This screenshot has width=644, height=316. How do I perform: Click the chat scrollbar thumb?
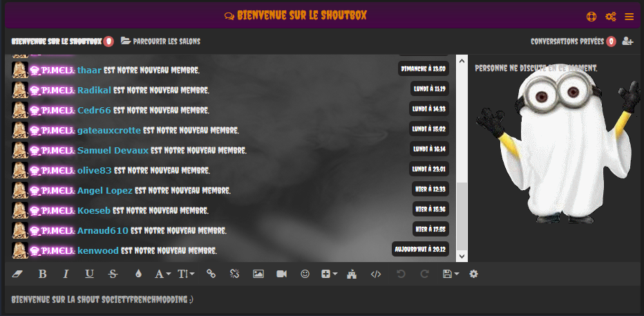pyautogui.click(x=462, y=216)
